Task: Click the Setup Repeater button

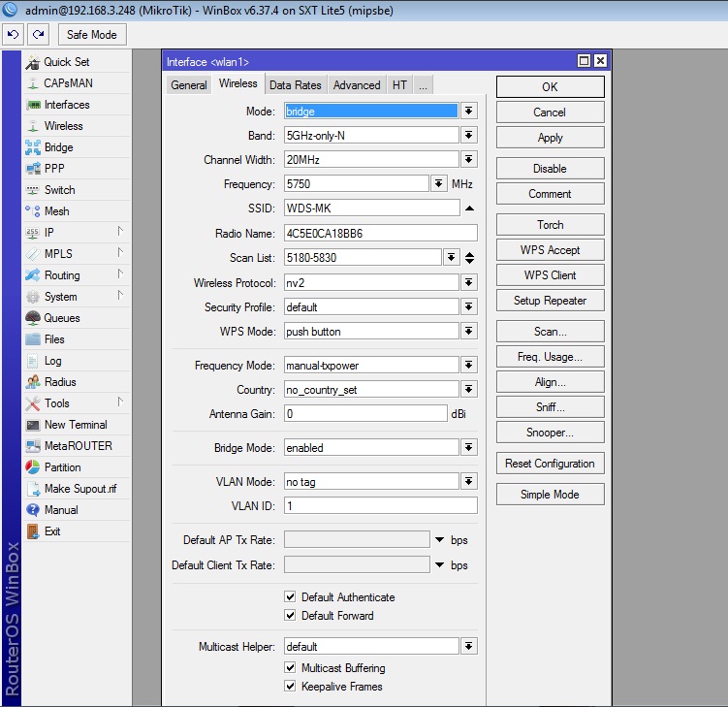Action: click(x=551, y=301)
